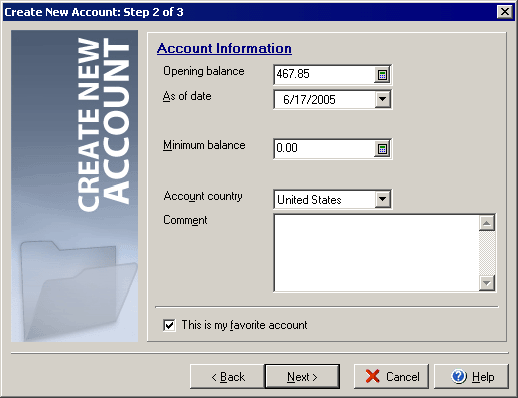Click the Opening balance label
Viewport: 518px width, 398px height.
[204, 71]
